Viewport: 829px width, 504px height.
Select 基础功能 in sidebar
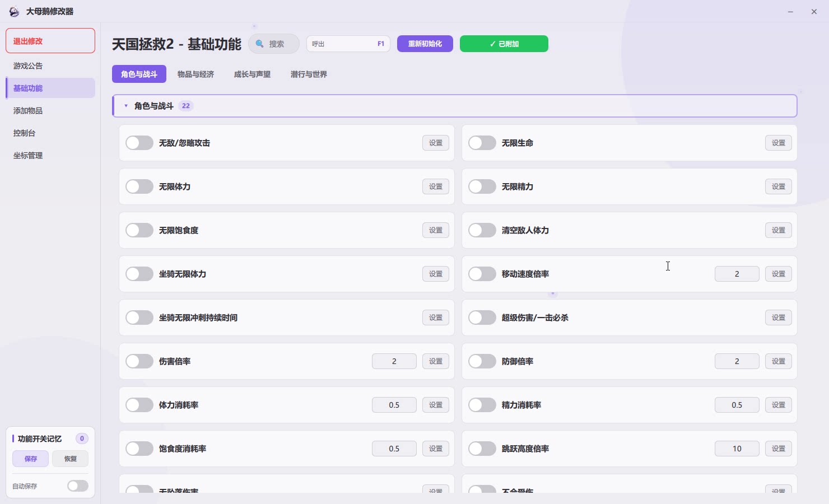[x=50, y=88]
